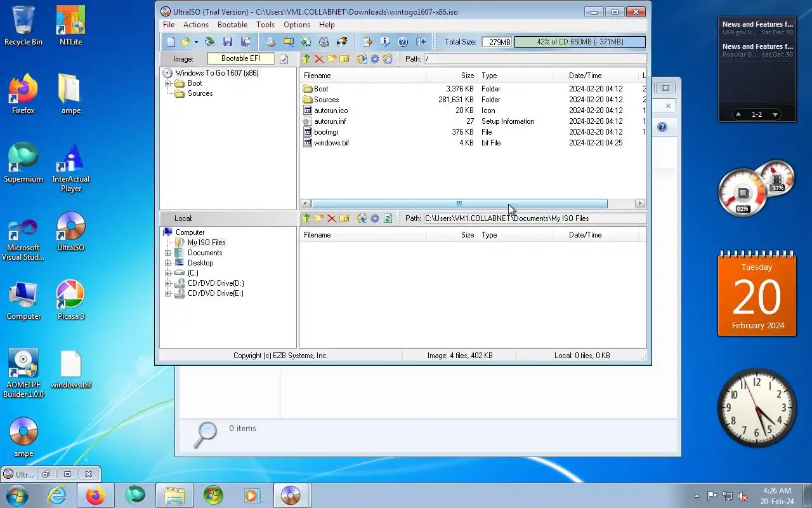Click the 42% of CD 650MB capacity bar
812x508 pixels.
[580, 42]
